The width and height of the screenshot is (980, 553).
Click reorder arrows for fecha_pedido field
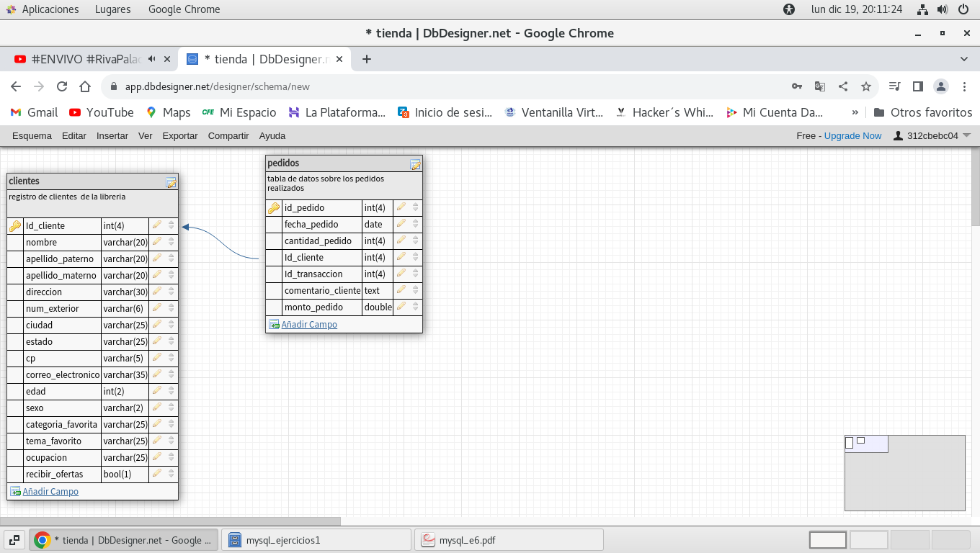(x=415, y=224)
